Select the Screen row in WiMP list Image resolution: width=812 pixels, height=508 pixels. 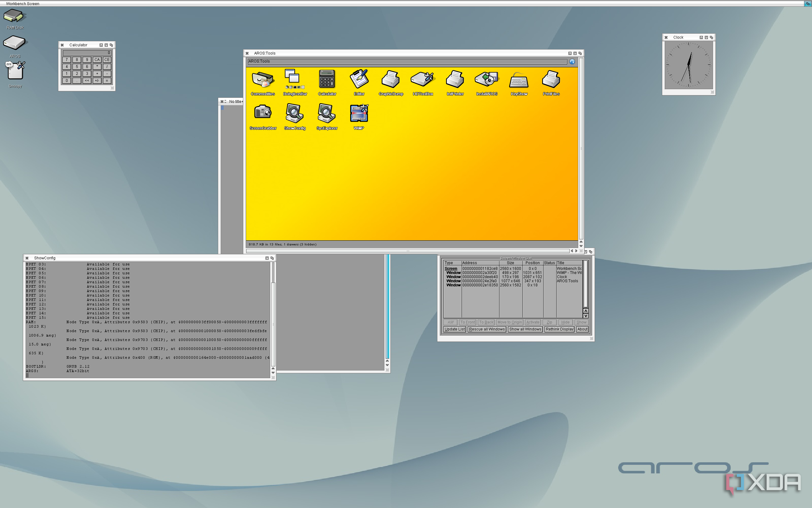[x=513, y=269]
